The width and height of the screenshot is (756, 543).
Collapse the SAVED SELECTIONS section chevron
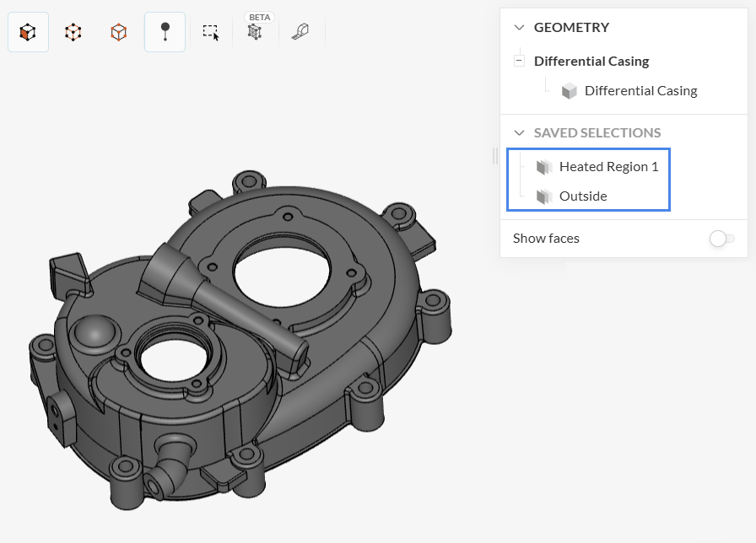519,133
